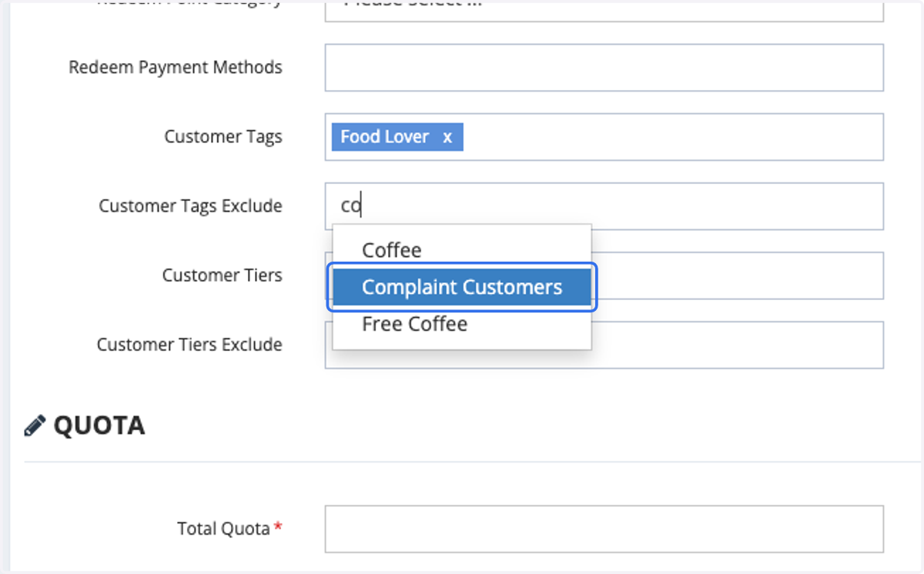Click the pencil icon beside QUOTA
The image size is (924, 574).
(x=35, y=425)
